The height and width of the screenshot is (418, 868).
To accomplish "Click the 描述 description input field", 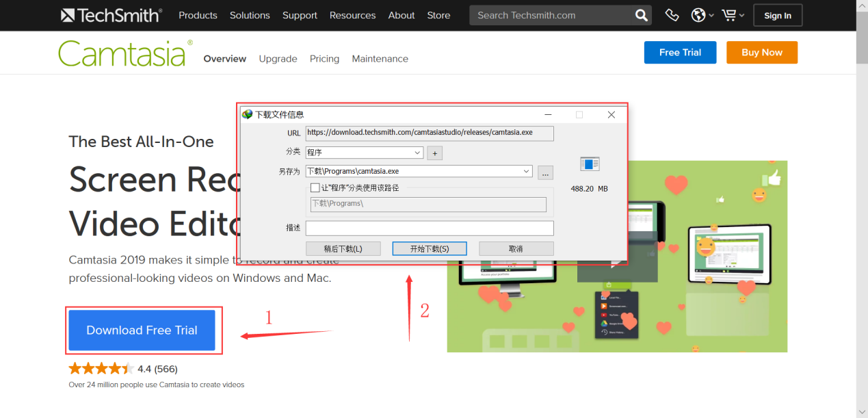I will (x=430, y=228).
